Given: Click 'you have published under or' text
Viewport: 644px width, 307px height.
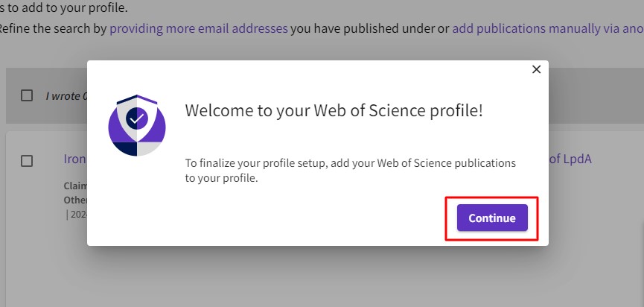Looking at the screenshot, I should 369,29.
